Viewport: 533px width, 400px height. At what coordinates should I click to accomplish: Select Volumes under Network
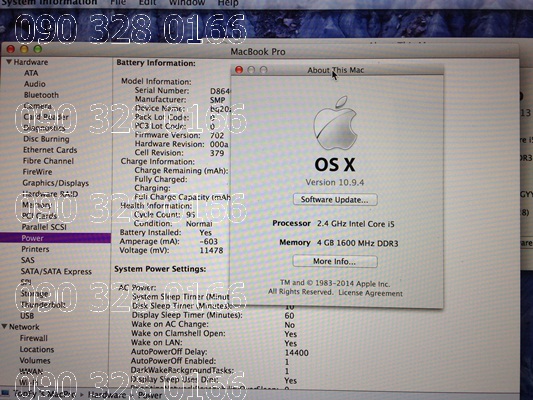pos(35,360)
